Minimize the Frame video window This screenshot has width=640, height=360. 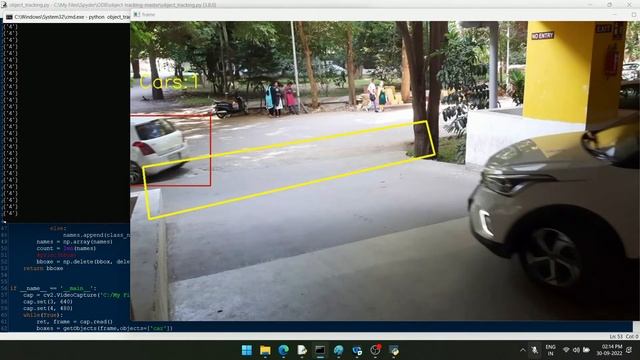(x=614, y=14)
